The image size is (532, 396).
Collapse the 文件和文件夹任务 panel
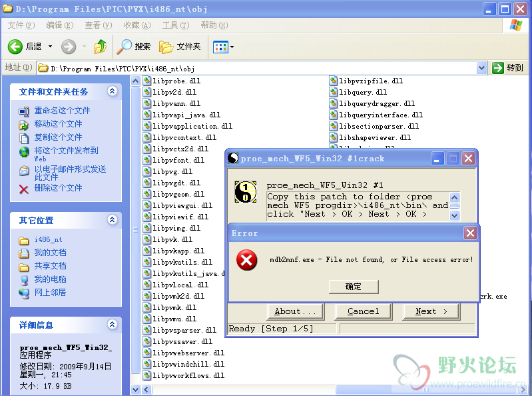[x=113, y=91]
